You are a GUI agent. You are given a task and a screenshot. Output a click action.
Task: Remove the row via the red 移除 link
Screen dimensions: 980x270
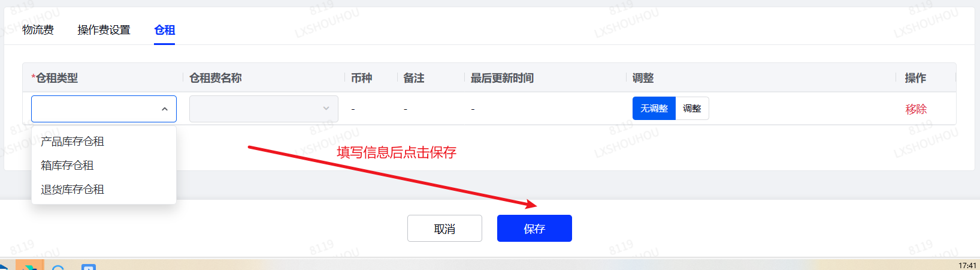click(x=916, y=109)
